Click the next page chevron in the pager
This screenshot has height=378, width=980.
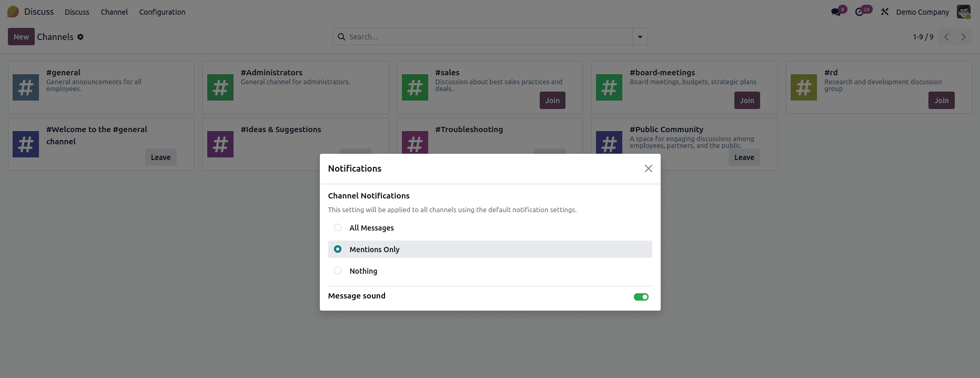coord(963,37)
